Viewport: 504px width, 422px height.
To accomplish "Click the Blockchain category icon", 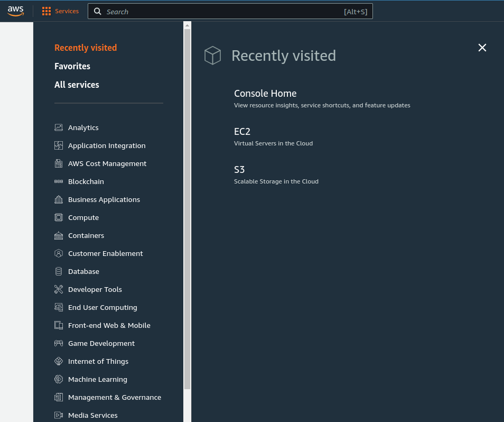I will (x=59, y=181).
